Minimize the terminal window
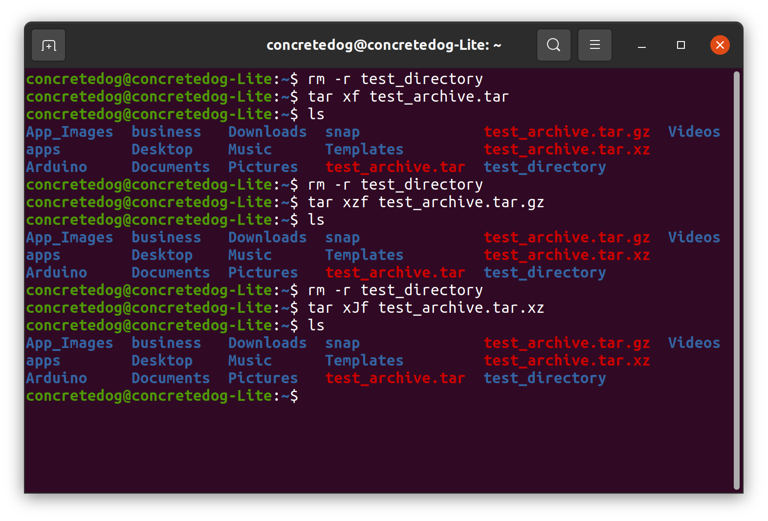This screenshot has width=768, height=521. click(642, 45)
